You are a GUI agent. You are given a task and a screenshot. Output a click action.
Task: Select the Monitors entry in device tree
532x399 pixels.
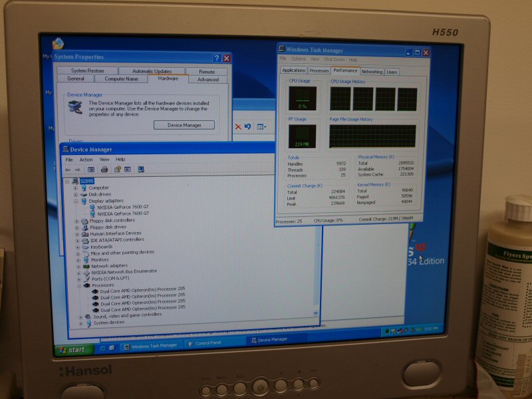[99, 260]
